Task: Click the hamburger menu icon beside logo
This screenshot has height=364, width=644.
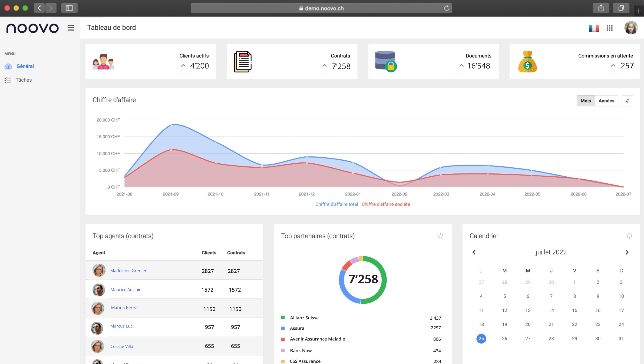Action: 71,28
